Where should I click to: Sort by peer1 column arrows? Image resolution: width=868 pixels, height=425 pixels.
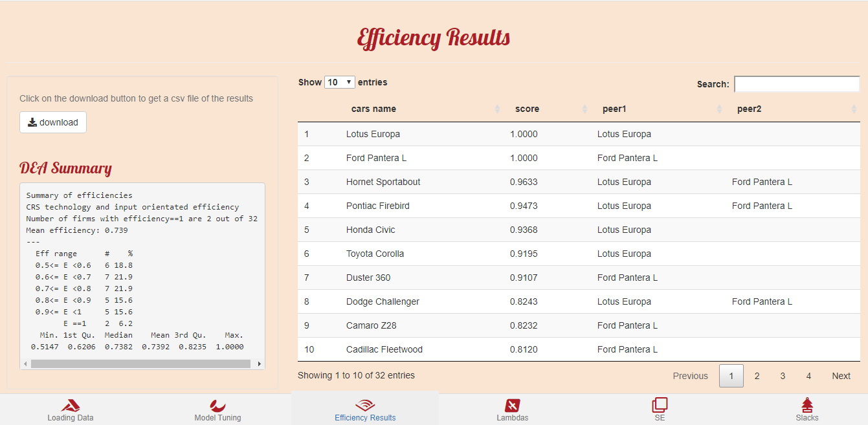coord(719,109)
